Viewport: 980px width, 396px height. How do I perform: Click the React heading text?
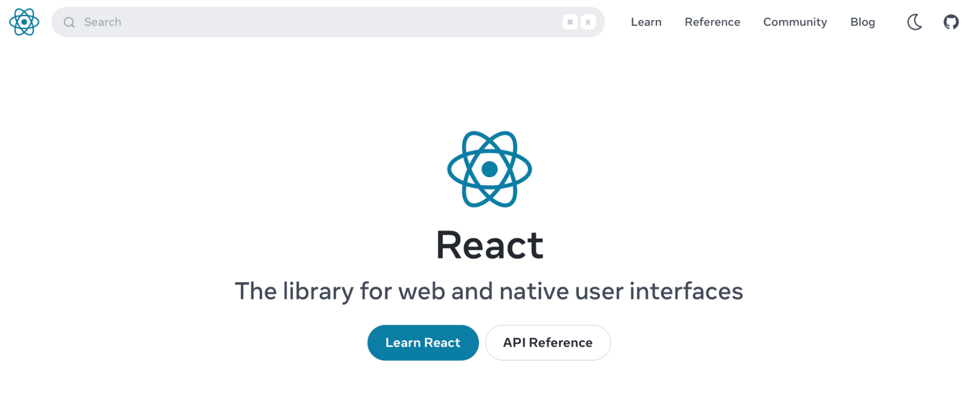tap(490, 245)
